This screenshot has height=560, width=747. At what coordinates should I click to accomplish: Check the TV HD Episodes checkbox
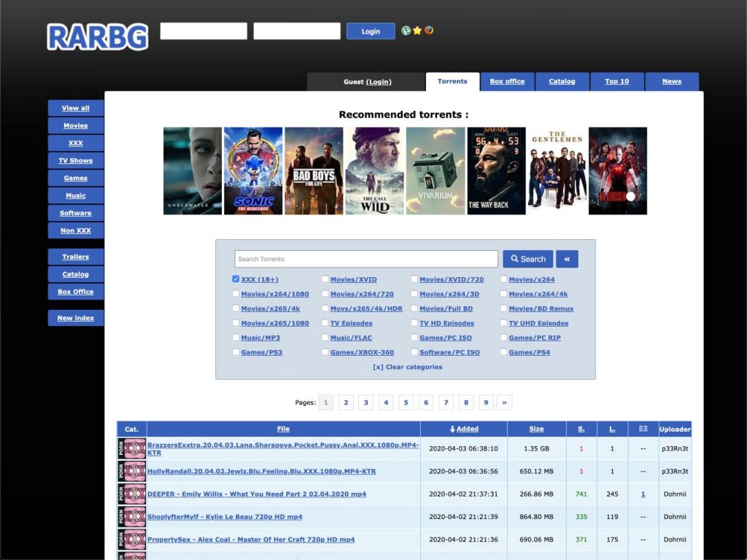point(414,323)
